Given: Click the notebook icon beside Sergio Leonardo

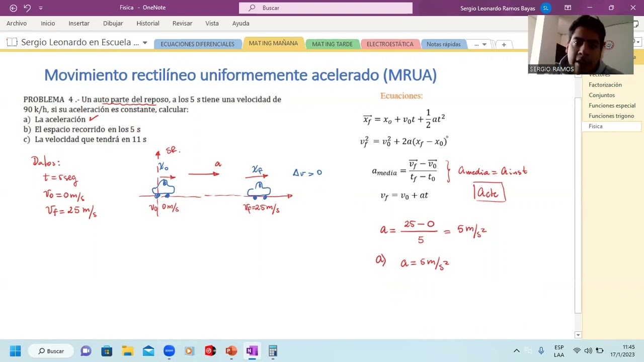Looking at the screenshot, I should point(12,43).
